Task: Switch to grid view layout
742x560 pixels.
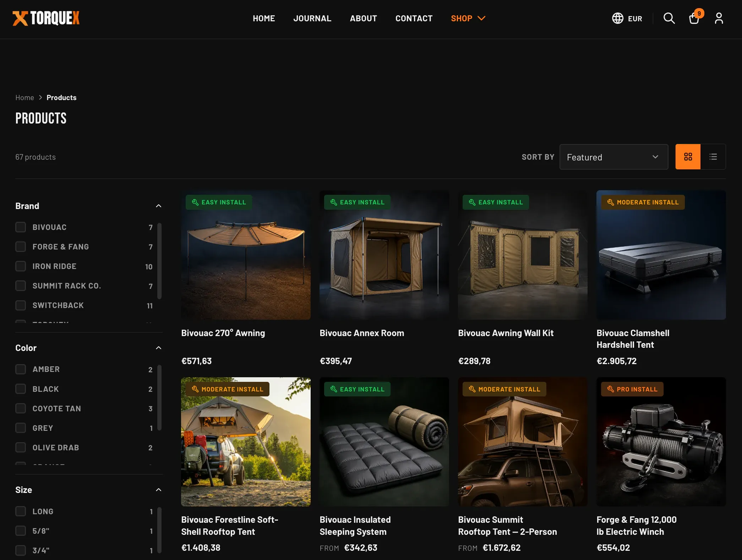Action: pos(688,157)
